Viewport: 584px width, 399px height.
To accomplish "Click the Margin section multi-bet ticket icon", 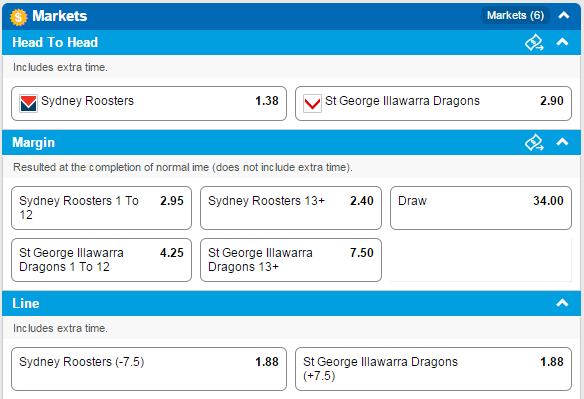I will [534, 142].
